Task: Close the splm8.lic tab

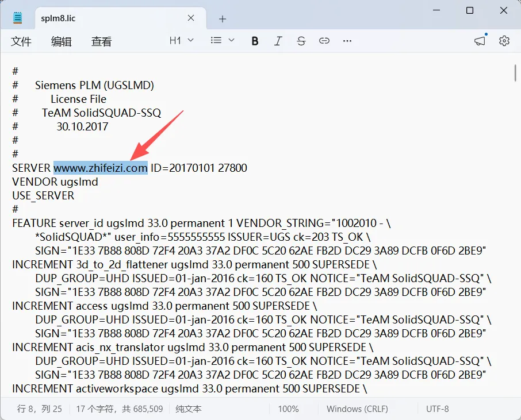Action: click(x=191, y=18)
